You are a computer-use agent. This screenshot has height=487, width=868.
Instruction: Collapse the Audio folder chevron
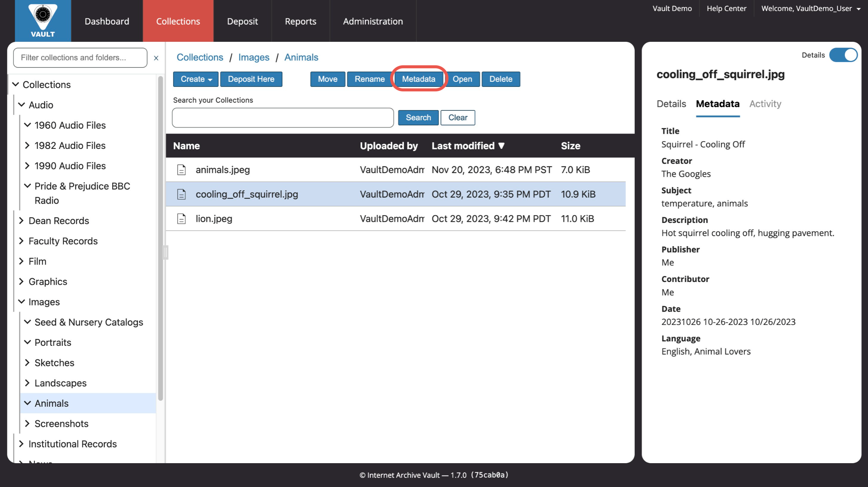tap(22, 105)
